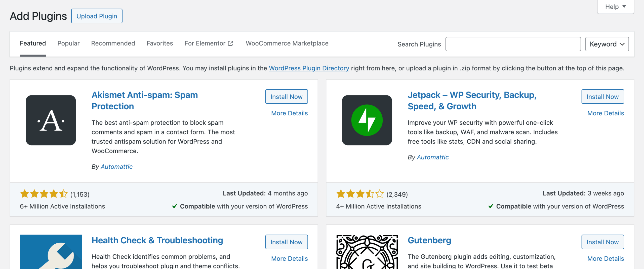Go to WooCommerce Marketplace tab

(287, 43)
